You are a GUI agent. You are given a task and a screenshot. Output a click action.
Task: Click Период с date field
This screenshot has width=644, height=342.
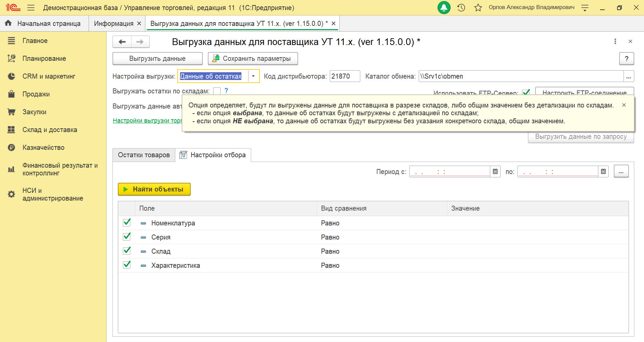click(450, 172)
